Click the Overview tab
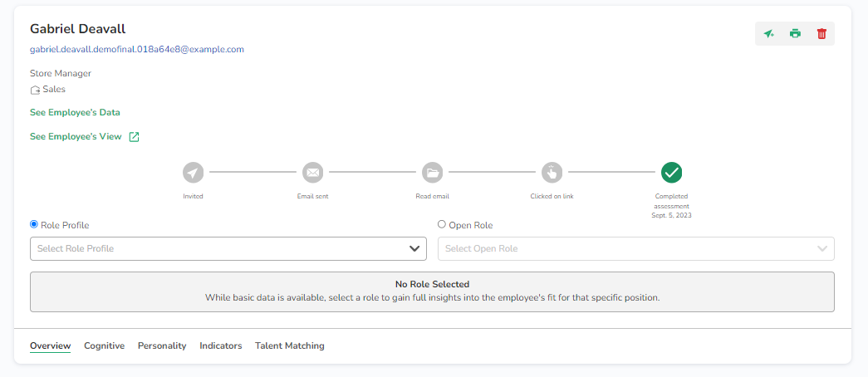The height and width of the screenshot is (377, 868). pos(50,345)
